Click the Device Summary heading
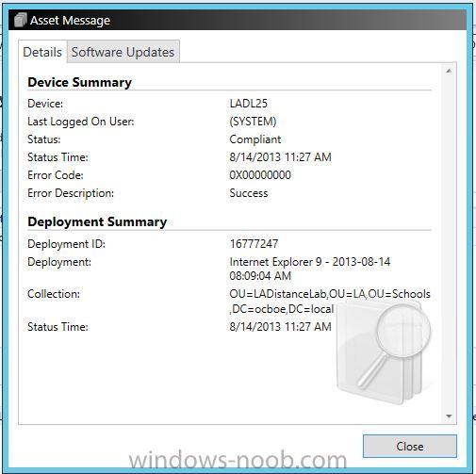Image resolution: width=476 pixels, height=474 pixels. [x=79, y=82]
